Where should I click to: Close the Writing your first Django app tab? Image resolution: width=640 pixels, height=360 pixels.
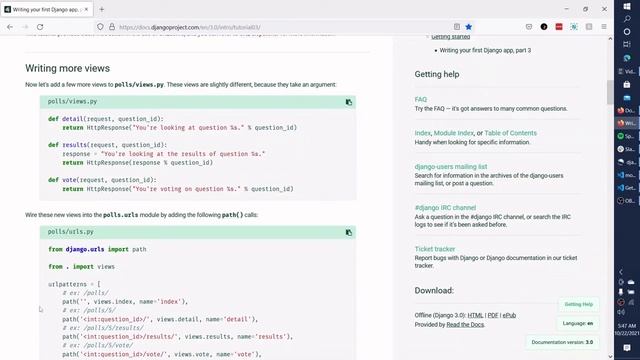tap(86, 9)
